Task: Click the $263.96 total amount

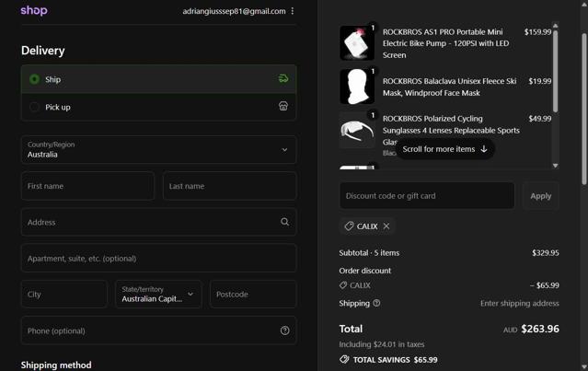Action: [540, 329]
